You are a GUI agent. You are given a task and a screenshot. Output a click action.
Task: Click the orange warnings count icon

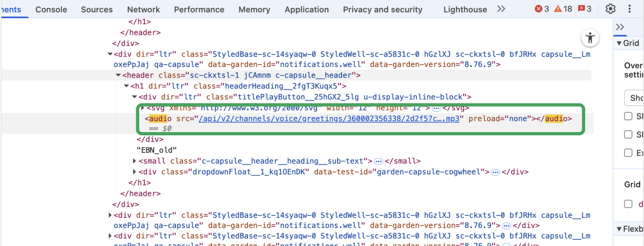(x=558, y=9)
